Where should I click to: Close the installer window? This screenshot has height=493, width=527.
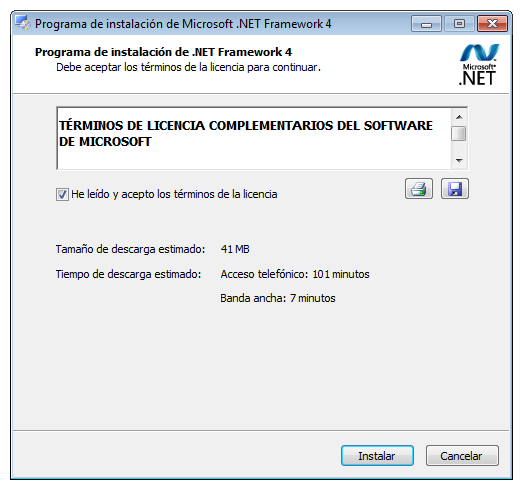pyautogui.click(x=492, y=24)
